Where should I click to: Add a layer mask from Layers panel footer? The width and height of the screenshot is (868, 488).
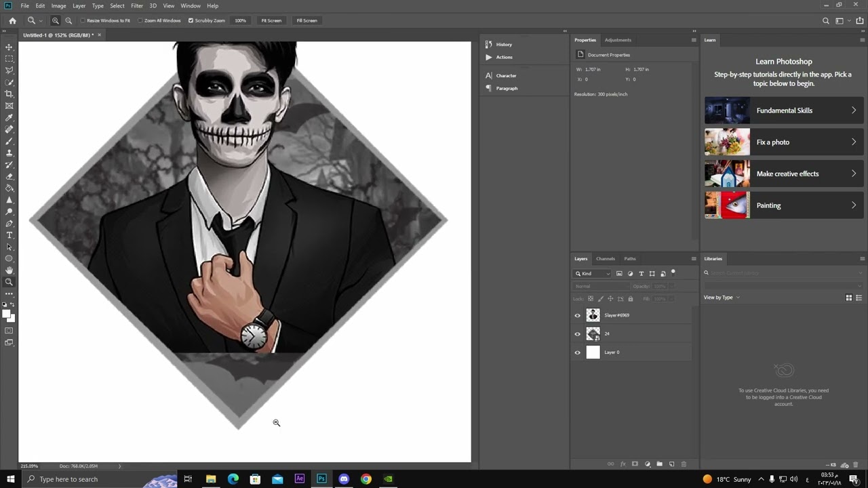tap(635, 464)
